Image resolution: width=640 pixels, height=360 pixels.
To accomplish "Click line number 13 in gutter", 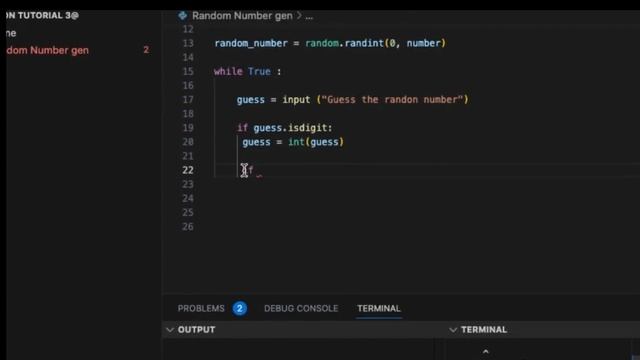I will pyautogui.click(x=188, y=43).
